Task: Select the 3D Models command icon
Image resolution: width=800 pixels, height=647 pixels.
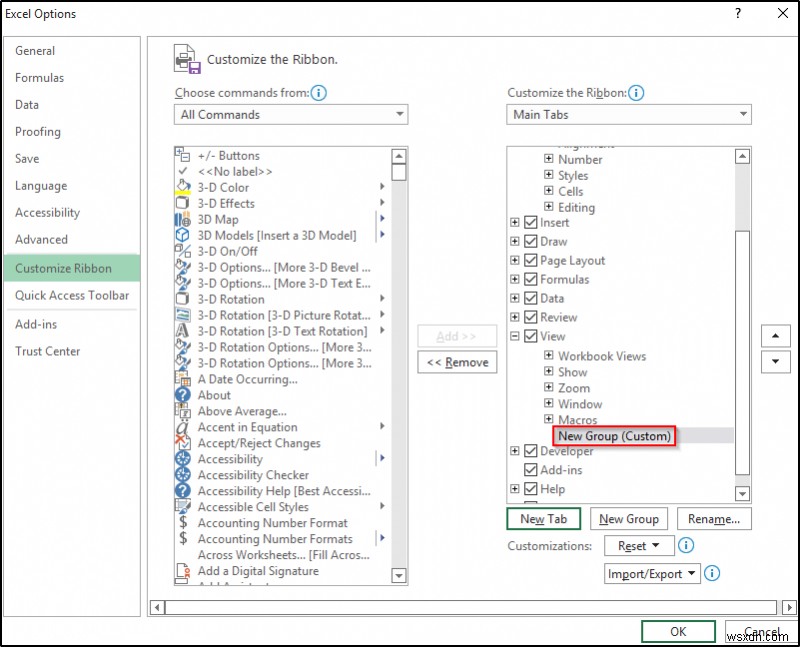Action: pyautogui.click(x=185, y=235)
